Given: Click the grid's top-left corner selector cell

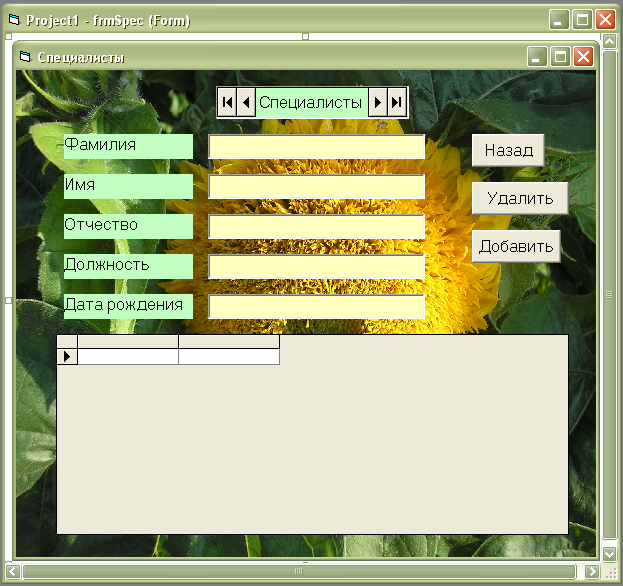Looking at the screenshot, I should pos(67,342).
